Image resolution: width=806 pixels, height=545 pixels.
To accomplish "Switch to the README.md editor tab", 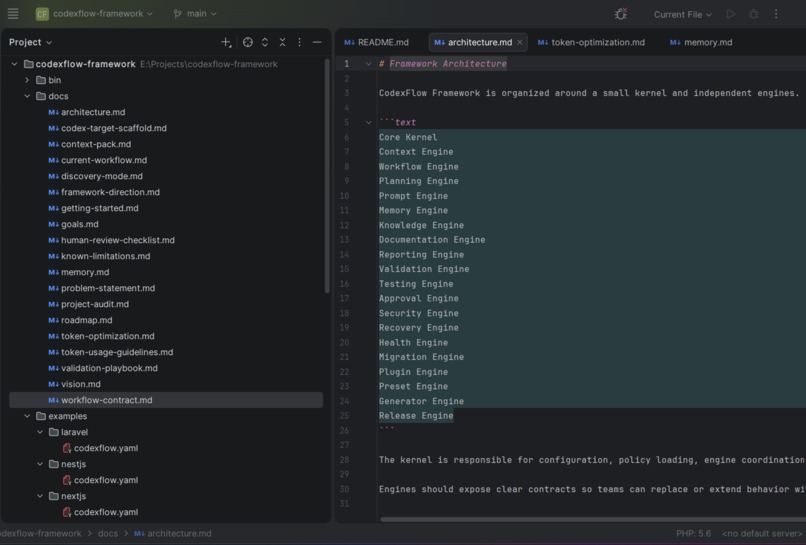I will (376, 42).
